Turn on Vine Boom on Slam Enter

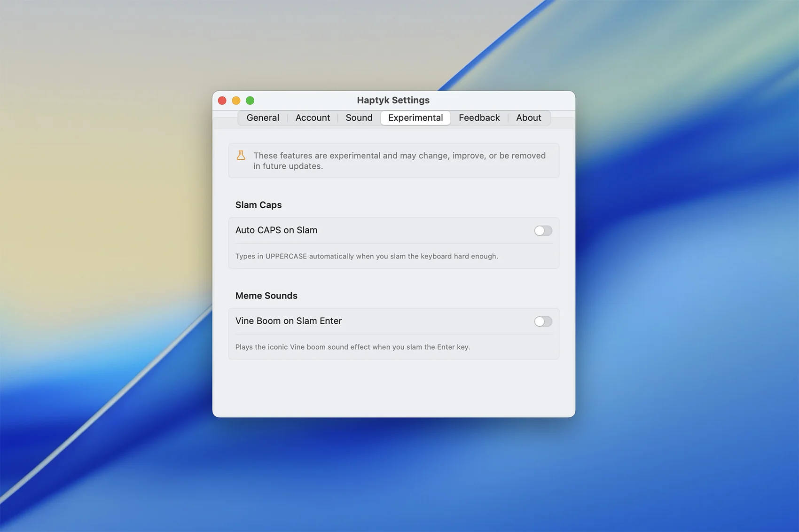(x=543, y=321)
